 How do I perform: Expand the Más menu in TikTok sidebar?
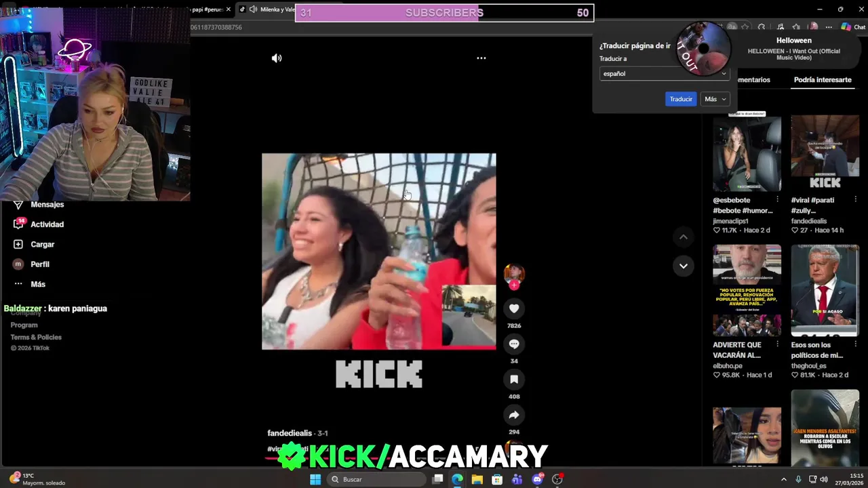(29, 284)
